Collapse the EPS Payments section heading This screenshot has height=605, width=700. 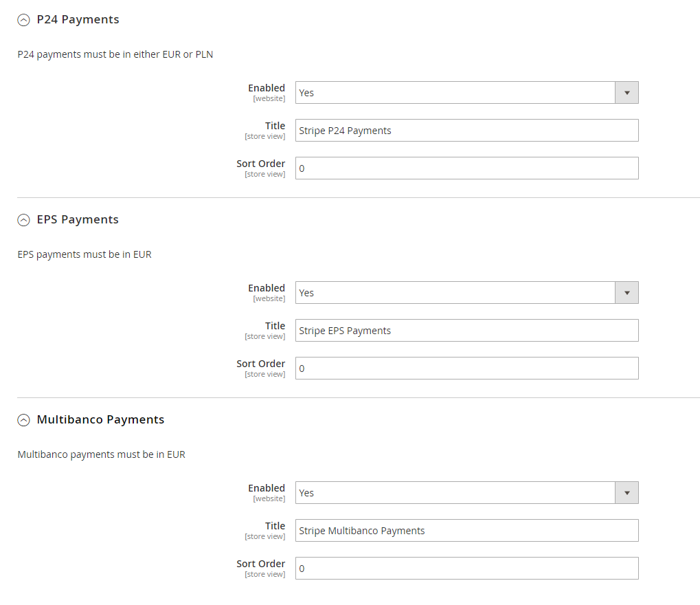click(x=77, y=219)
